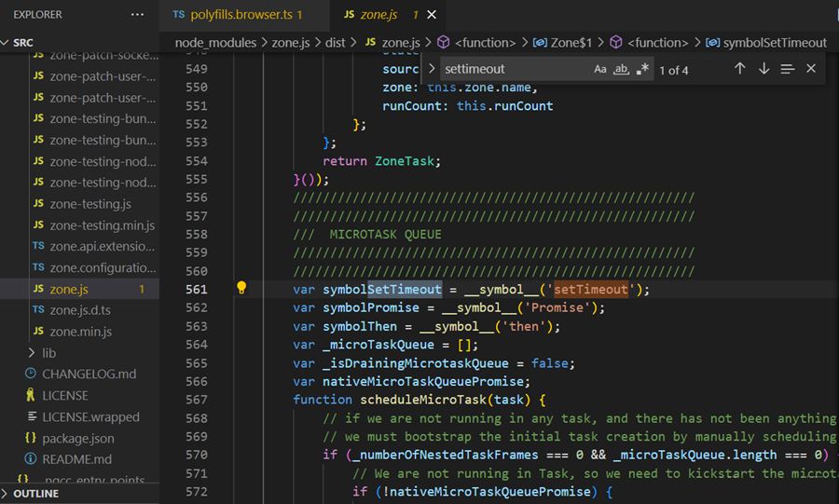
Task: Toggle Match Case in the find box
Action: 600,69
